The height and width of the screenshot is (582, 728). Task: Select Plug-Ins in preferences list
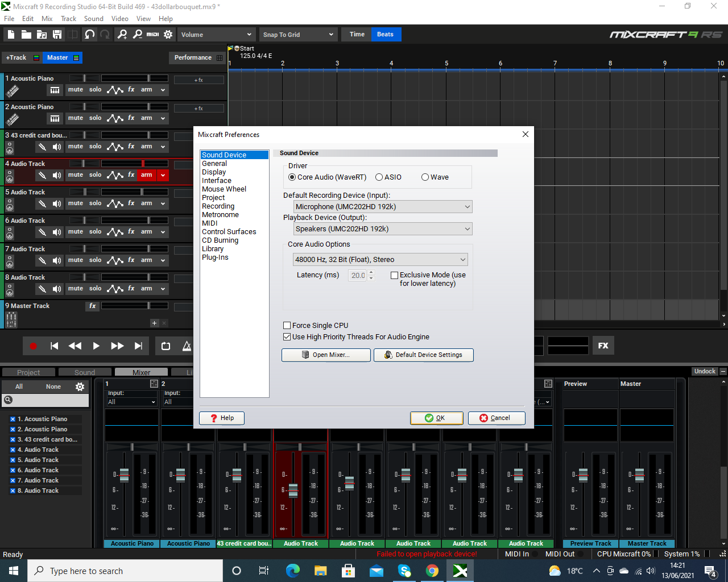pyautogui.click(x=215, y=257)
